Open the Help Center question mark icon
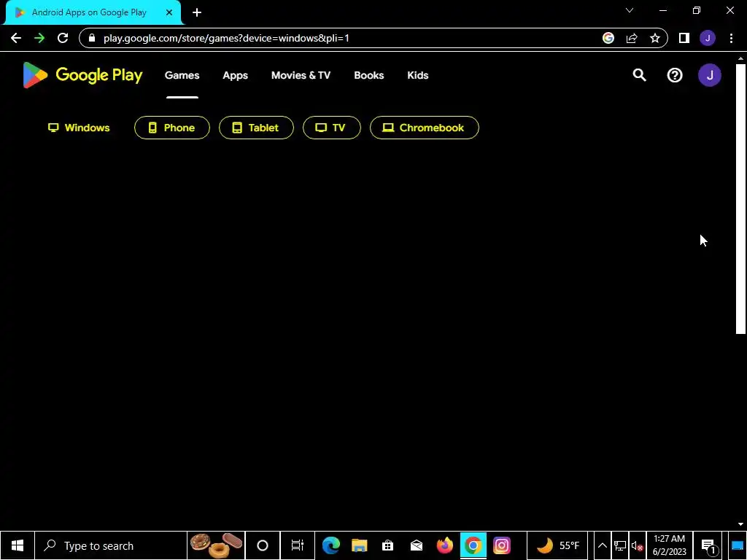 point(675,75)
